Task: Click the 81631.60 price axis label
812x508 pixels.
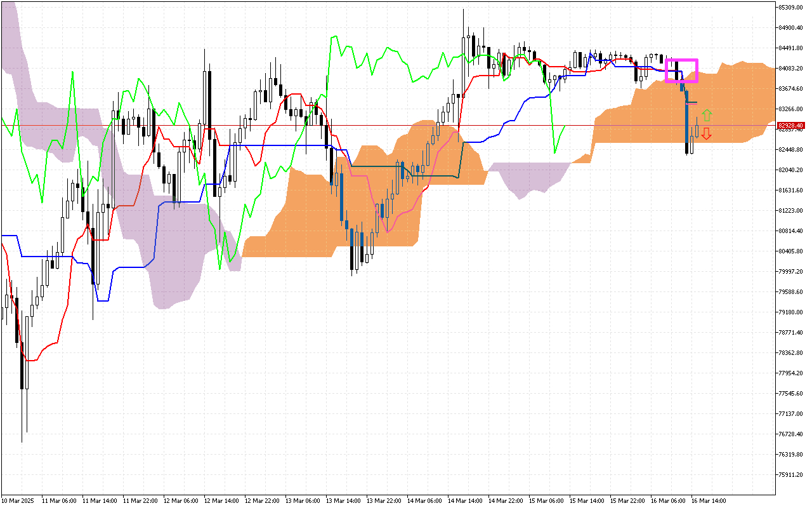Action: [x=790, y=190]
